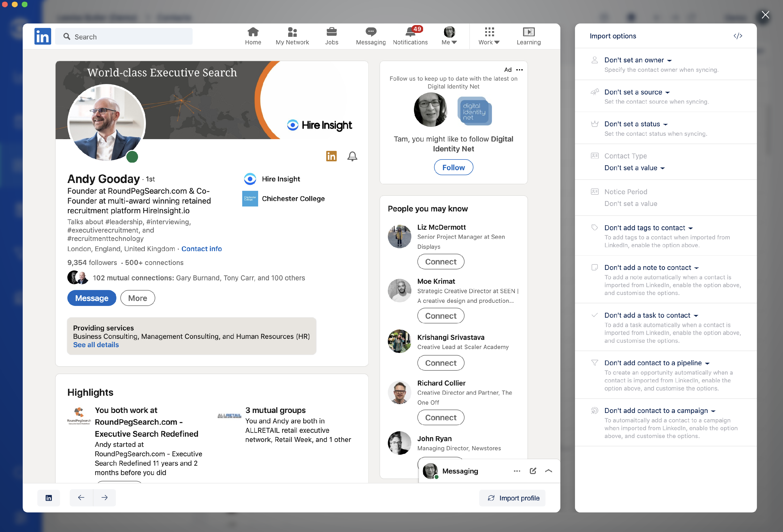Go to the My Network tab
The width and height of the screenshot is (783, 532).
pyautogui.click(x=292, y=36)
